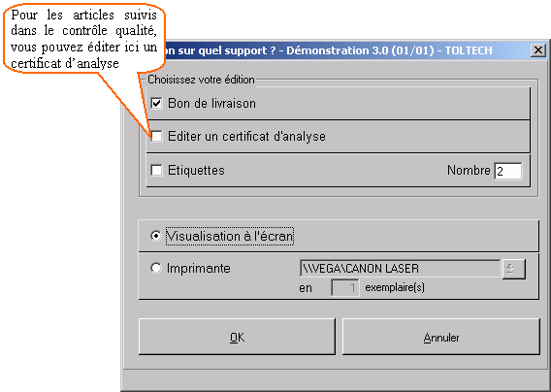The height and width of the screenshot is (392, 551).
Task: Confirm with the OK button
Action: [x=237, y=337]
